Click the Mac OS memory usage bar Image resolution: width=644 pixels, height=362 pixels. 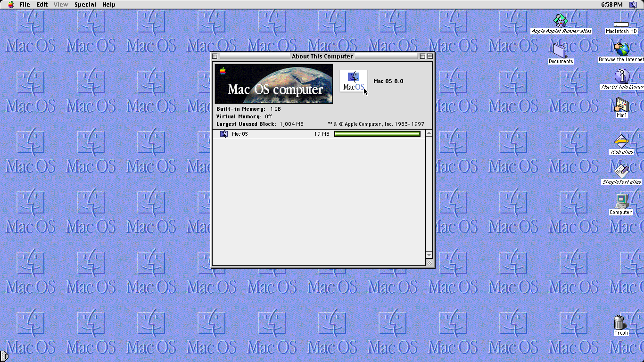coord(377,134)
